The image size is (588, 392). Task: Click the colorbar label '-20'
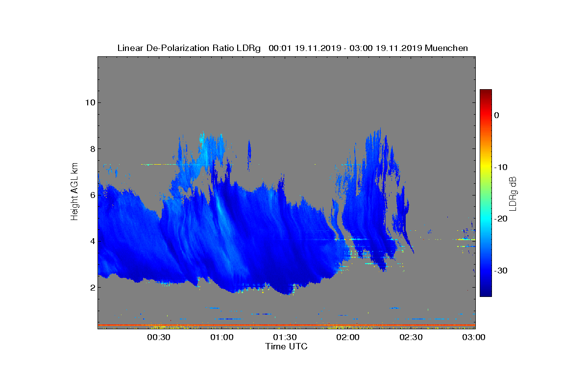pos(500,219)
